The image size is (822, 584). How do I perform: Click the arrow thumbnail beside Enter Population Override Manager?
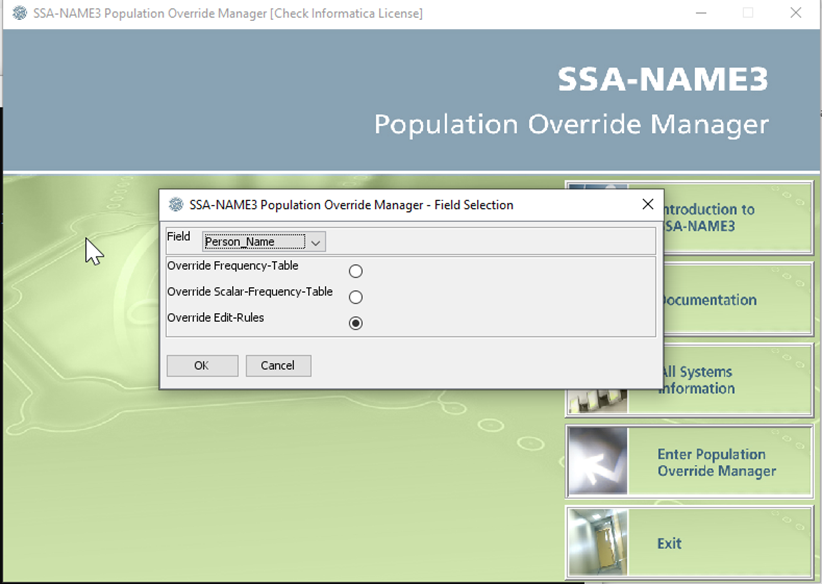(x=598, y=461)
